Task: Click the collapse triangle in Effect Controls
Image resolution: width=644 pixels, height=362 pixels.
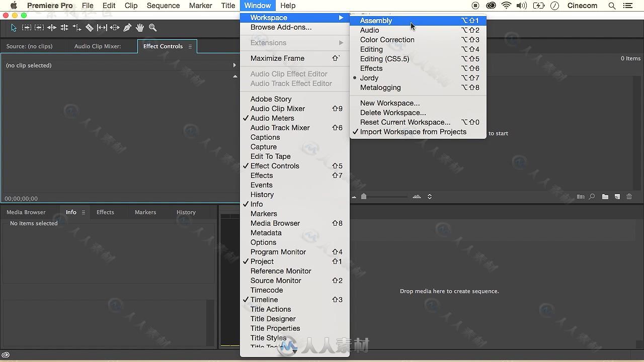Action: click(235, 76)
